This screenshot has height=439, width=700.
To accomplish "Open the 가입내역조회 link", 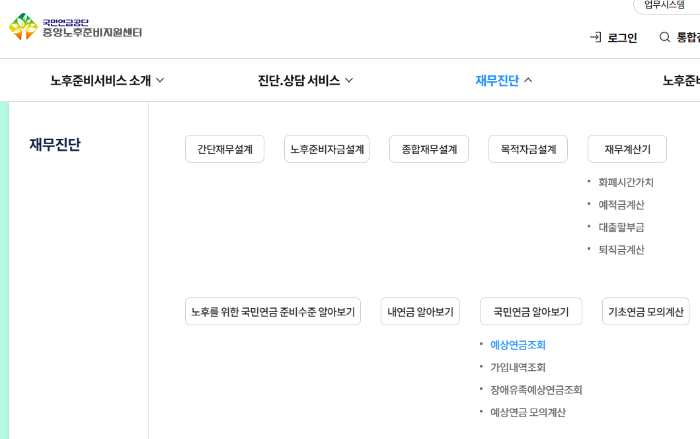I will point(518,368).
